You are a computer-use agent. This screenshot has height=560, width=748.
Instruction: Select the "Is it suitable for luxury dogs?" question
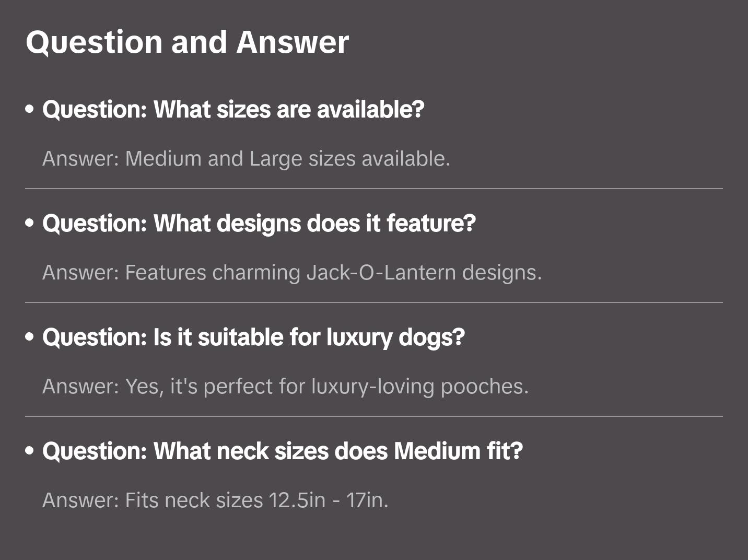[x=253, y=337]
